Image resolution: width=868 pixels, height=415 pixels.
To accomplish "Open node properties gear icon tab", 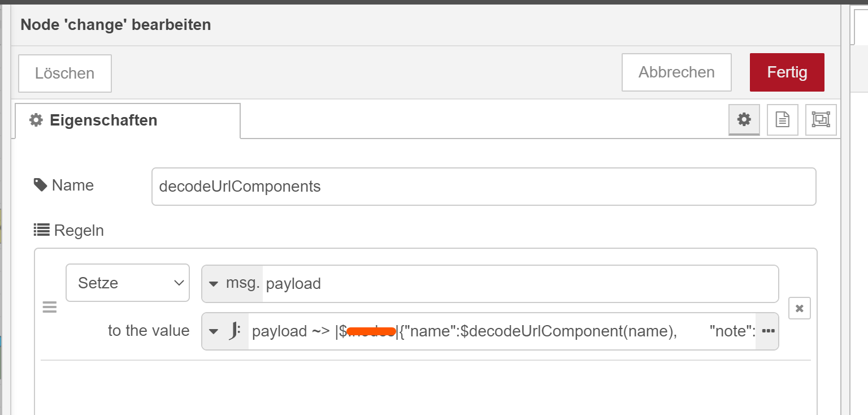I will click(x=744, y=120).
